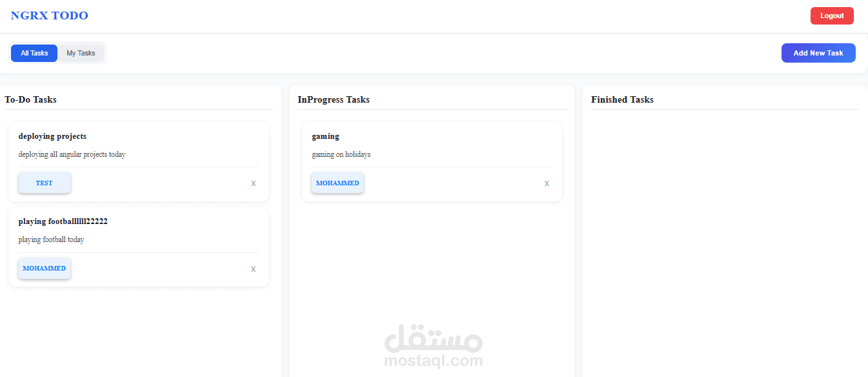Click the description 'gaming on holidays'
The height and width of the screenshot is (377, 868).
(x=341, y=154)
